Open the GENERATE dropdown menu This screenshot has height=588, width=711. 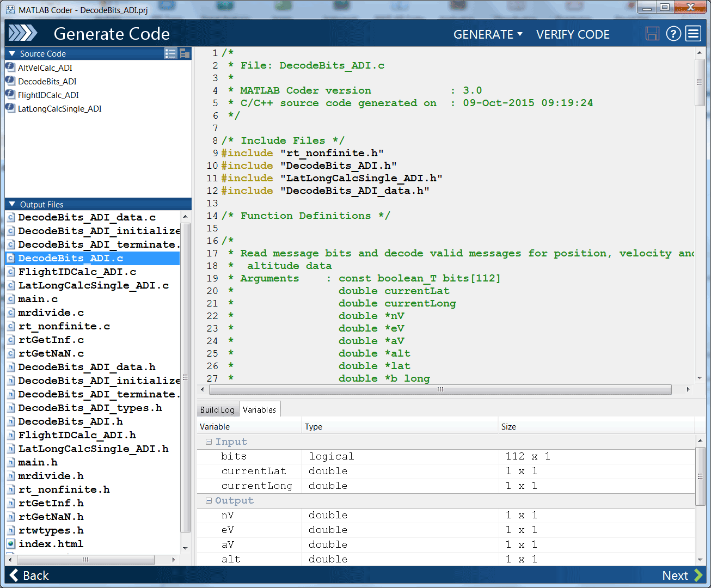coord(488,34)
